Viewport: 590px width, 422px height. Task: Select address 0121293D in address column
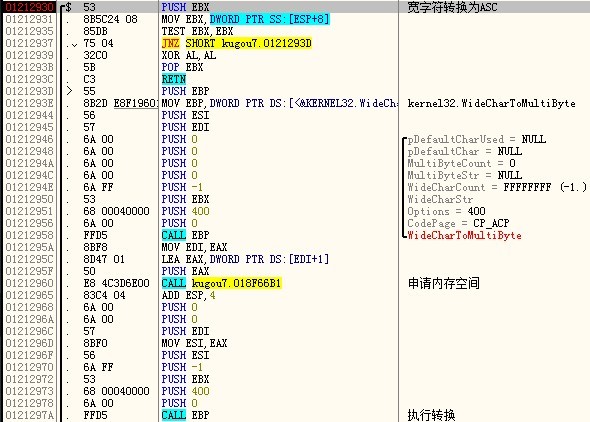point(30,91)
